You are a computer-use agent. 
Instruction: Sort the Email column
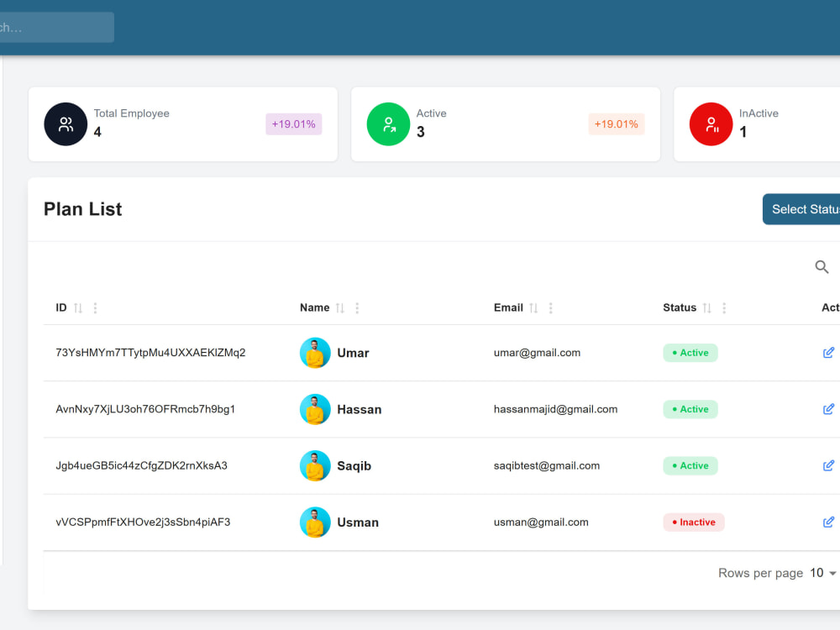(535, 307)
